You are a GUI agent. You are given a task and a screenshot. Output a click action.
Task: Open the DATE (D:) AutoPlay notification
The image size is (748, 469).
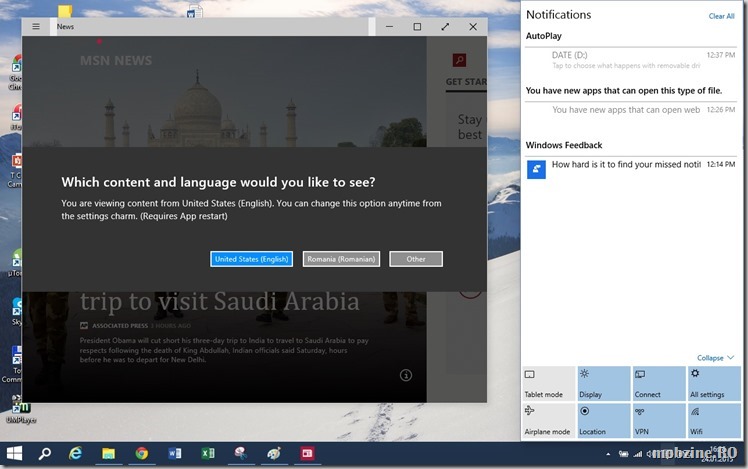coord(631,60)
